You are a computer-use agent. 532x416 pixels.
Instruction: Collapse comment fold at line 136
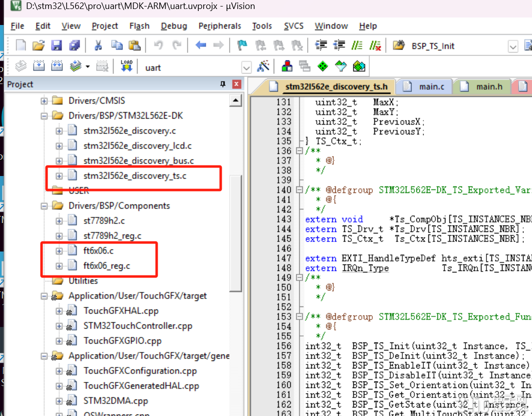click(299, 150)
